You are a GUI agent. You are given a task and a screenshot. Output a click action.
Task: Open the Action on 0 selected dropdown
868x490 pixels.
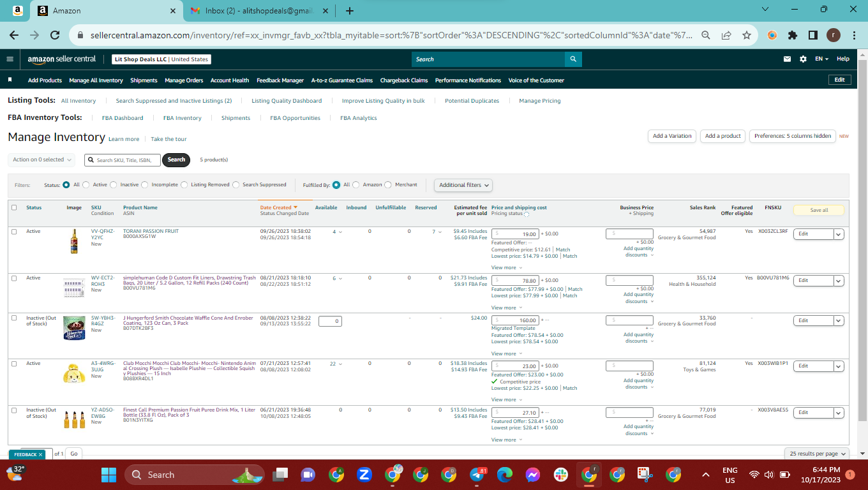(x=41, y=160)
